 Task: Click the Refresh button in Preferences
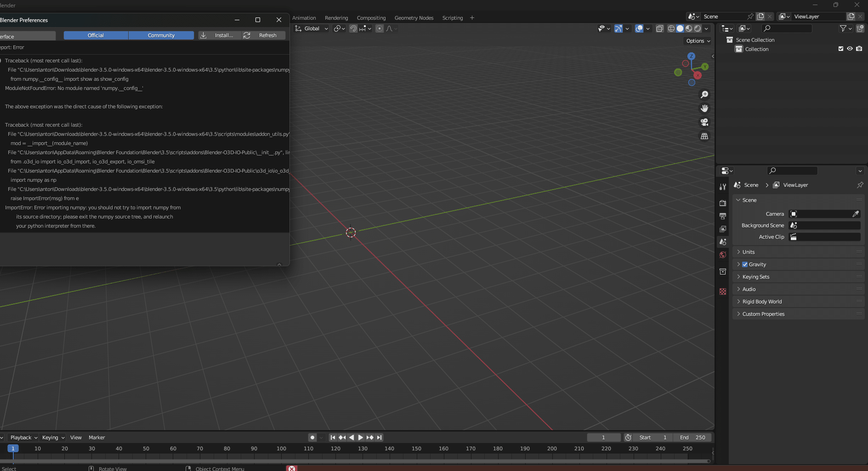pos(264,35)
